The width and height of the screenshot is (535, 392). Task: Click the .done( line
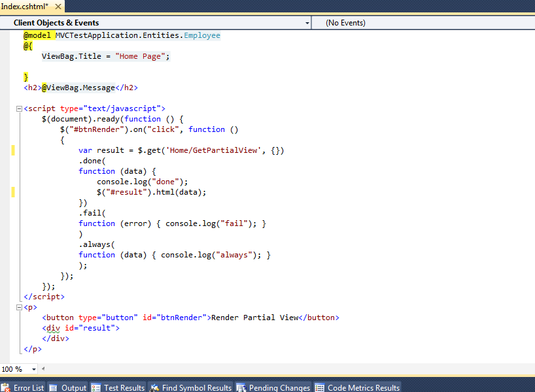pyautogui.click(x=92, y=161)
